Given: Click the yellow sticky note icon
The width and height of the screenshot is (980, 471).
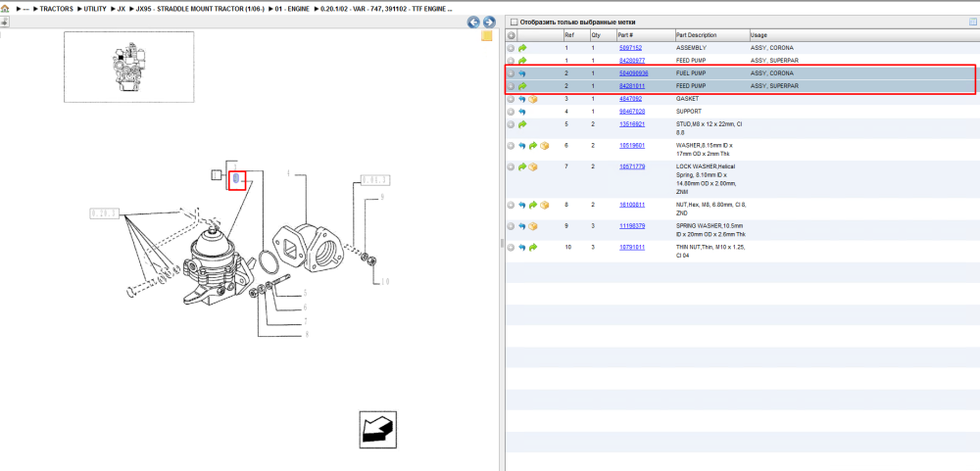Looking at the screenshot, I should click(x=487, y=36).
